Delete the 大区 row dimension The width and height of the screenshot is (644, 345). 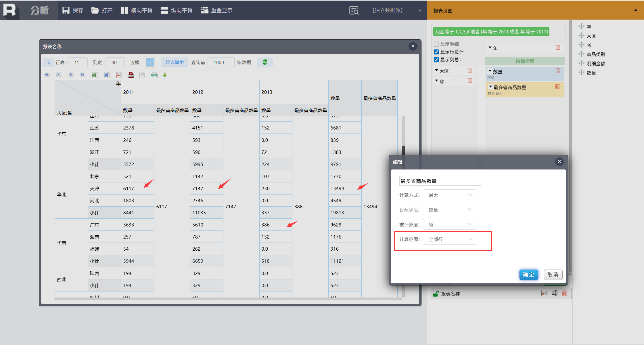470,70
